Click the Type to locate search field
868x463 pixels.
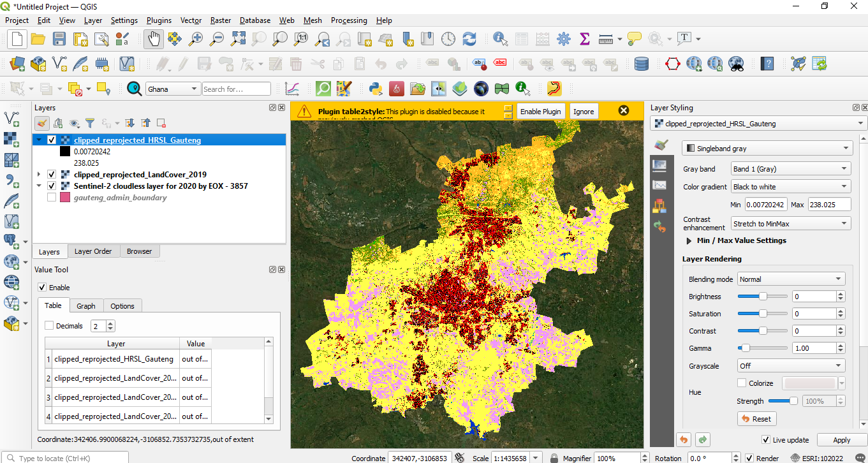coord(64,458)
